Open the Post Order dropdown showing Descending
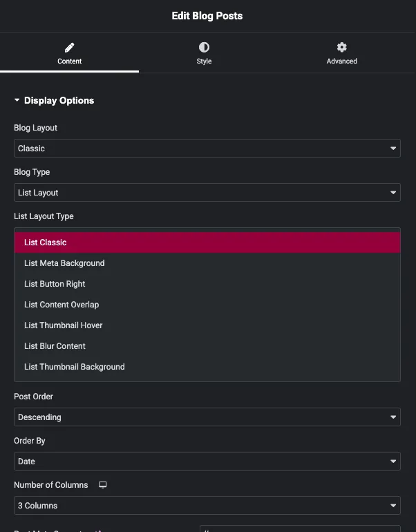 pyautogui.click(x=207, y=417)
